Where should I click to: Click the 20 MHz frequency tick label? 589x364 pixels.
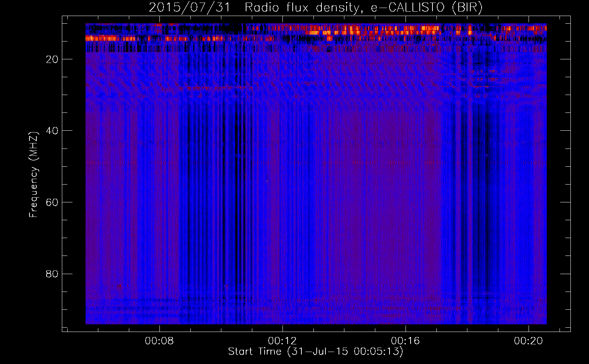pos(52,59)
